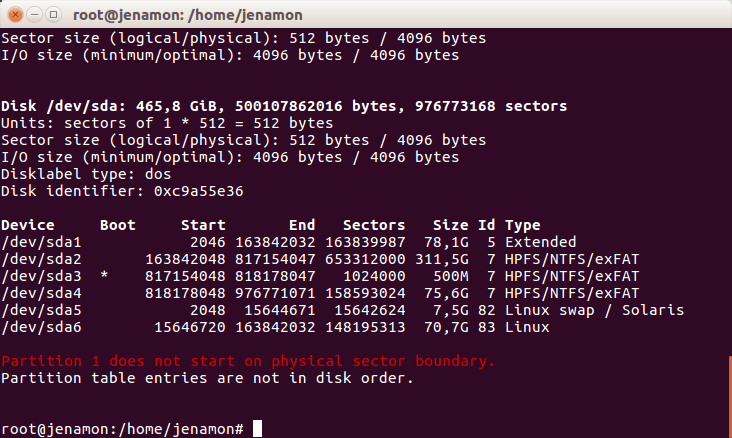This screenshot has height=438, width=732.
Task: Click the boot asterisk on /dev/sda3
Action: 105,276
